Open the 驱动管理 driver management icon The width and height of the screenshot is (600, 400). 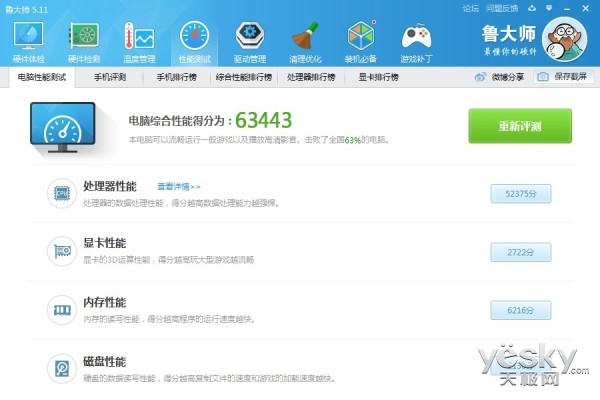pos(249,42)
